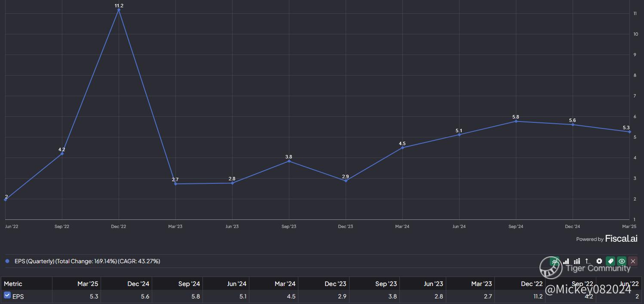Image resolution: width=644 pixels, height=304 pixels.
Task: Select the line chart type icon
Action: [x=555, y=261]
